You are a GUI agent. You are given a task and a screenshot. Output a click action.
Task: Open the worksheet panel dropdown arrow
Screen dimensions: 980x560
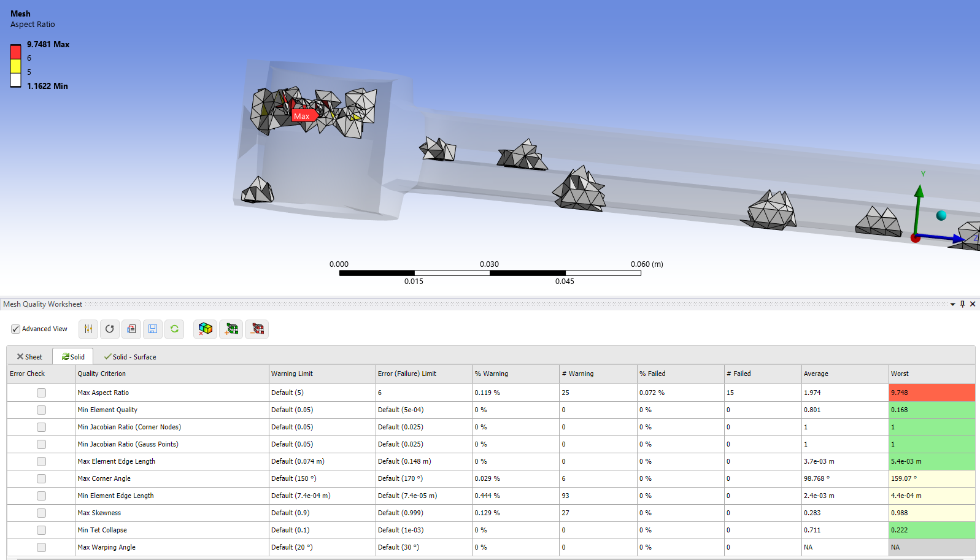952,304
